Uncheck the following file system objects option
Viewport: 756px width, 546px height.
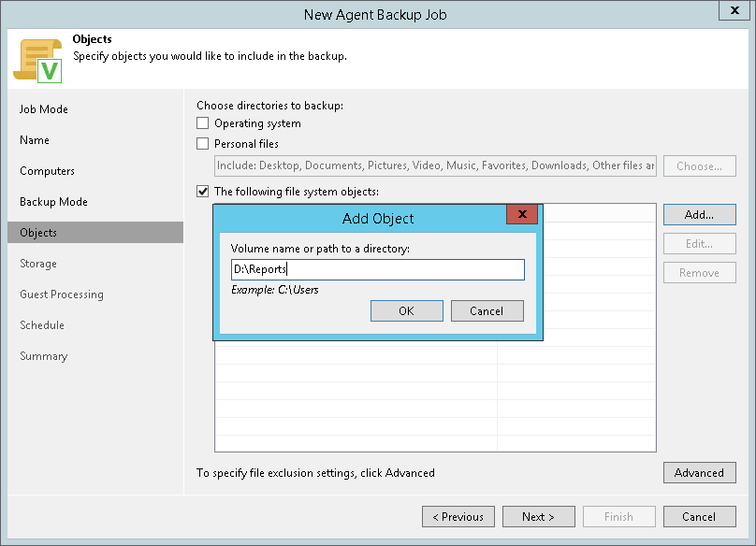[203, 192]
